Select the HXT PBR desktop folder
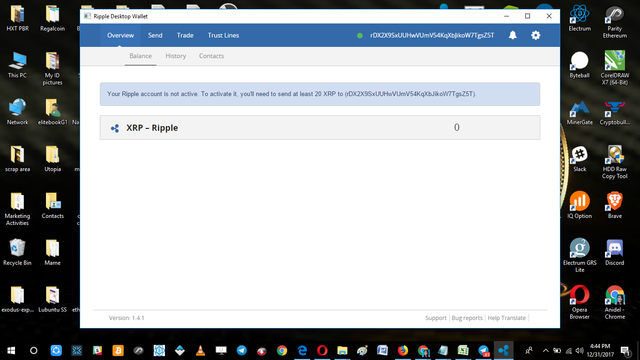Image resolution: width=640 pixels, height=360 pixels. (x=18, y=18)
